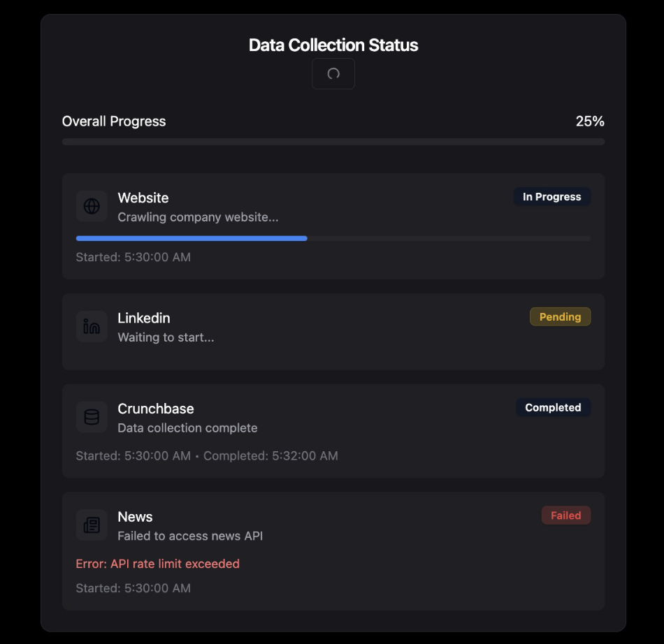Click the globe icon beside Website
664x644 pixels.
coord(92,206)
